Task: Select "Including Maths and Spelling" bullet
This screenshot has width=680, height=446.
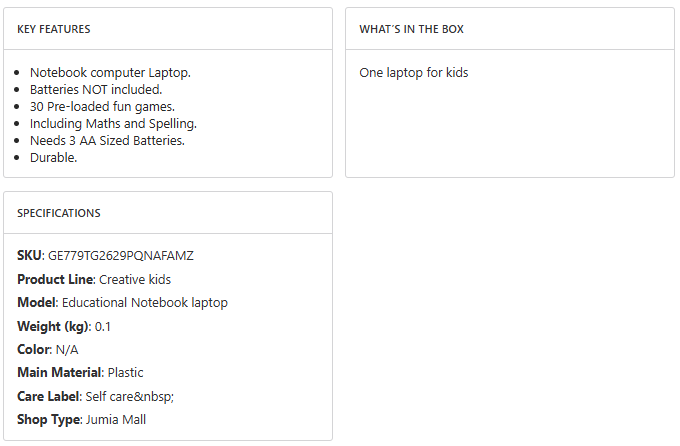Action: (x=113, y=124)
